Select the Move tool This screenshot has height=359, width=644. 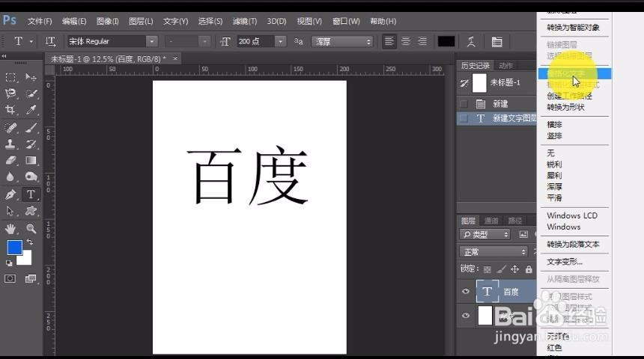31,77
